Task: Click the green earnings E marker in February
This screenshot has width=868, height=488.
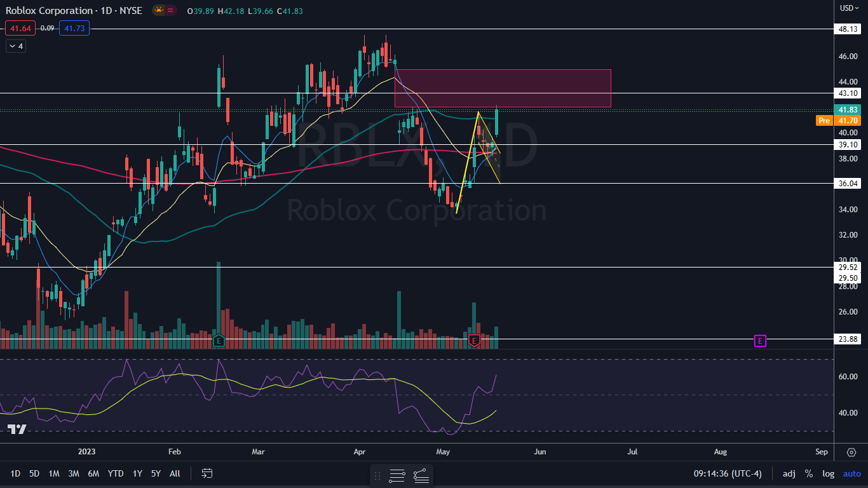Action: pyautogui.click(x=219, y=341)
